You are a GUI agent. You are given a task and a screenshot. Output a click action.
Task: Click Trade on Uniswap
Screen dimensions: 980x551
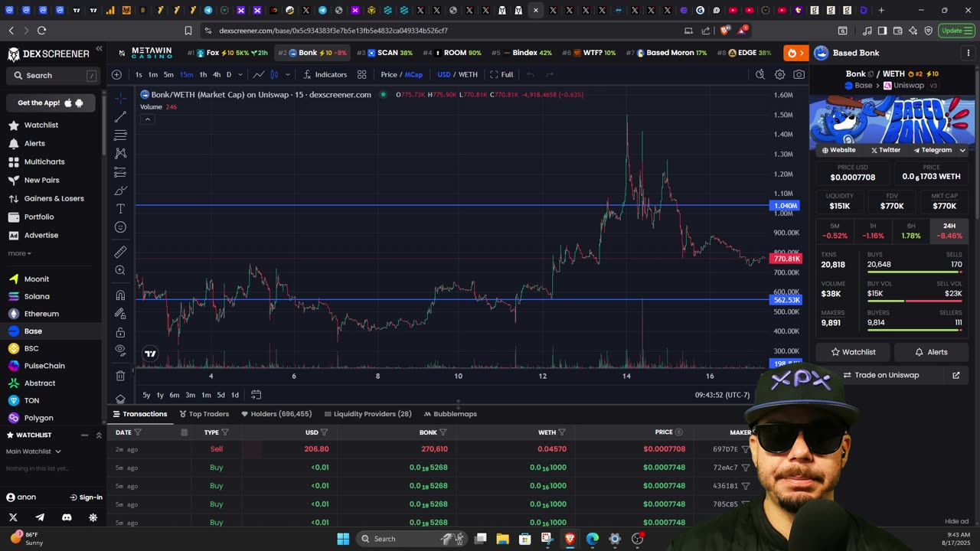pos(887,375)
